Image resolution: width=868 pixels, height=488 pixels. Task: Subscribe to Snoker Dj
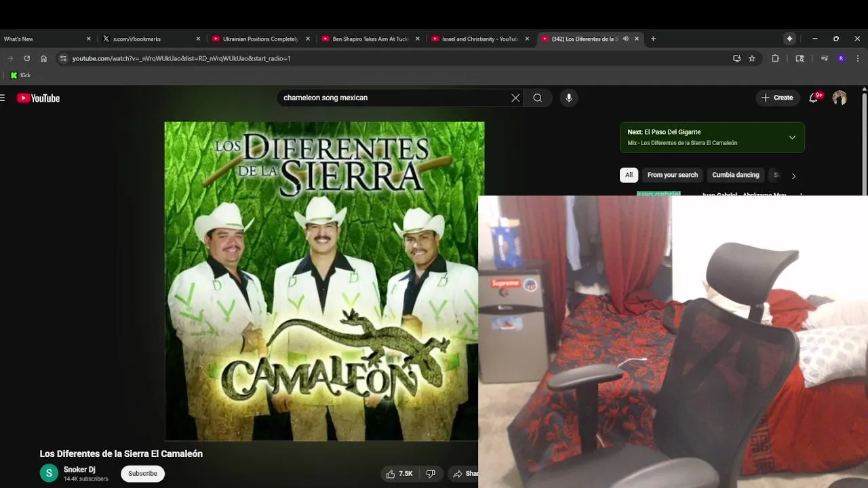[142, 474]
